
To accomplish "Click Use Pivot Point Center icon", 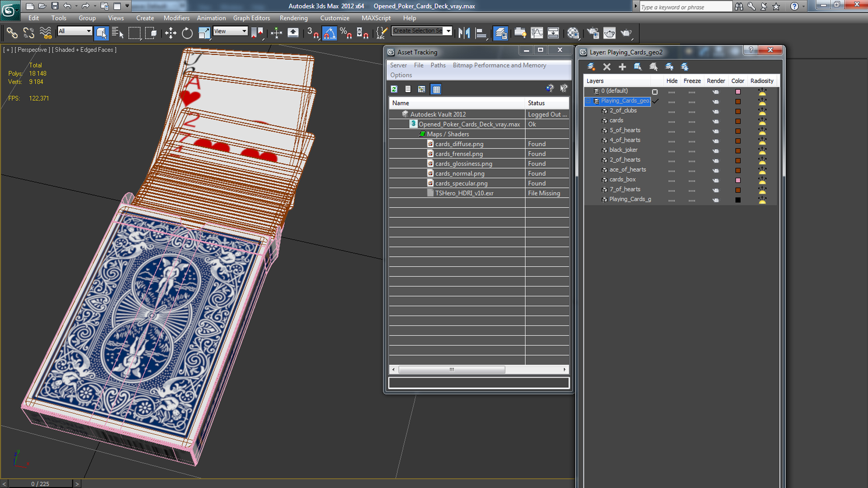I will pyautogui.click(x=257, y=33).
